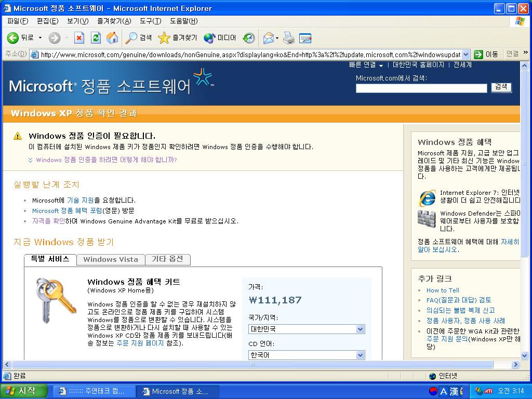
Task: Click the Microsoft.com search input field
Action: [421, 88]
